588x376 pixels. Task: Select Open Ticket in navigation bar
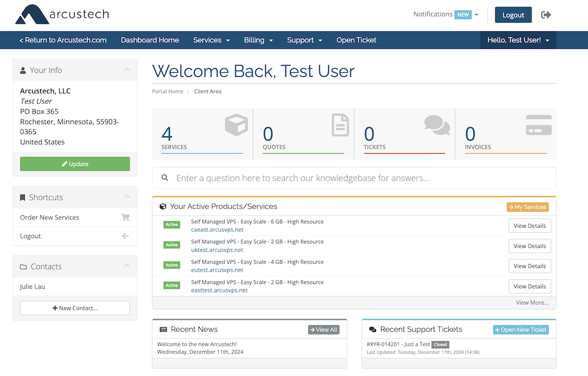(x=356, y=40)
